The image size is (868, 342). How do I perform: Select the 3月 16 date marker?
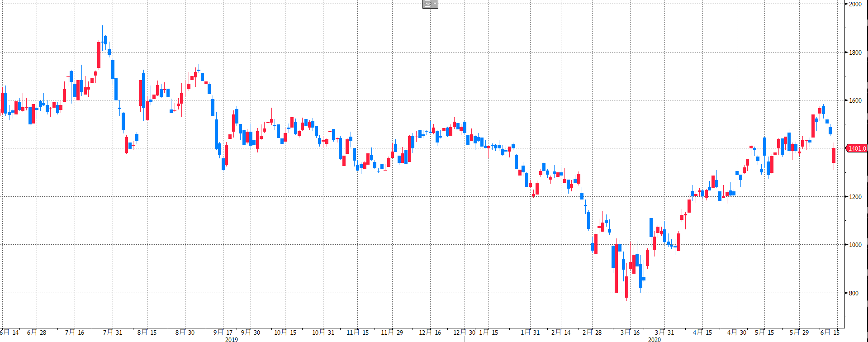[x=630, y=332]
